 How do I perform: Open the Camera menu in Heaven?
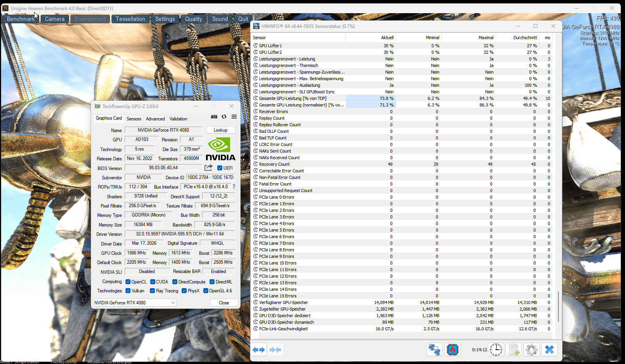point(55,19)
